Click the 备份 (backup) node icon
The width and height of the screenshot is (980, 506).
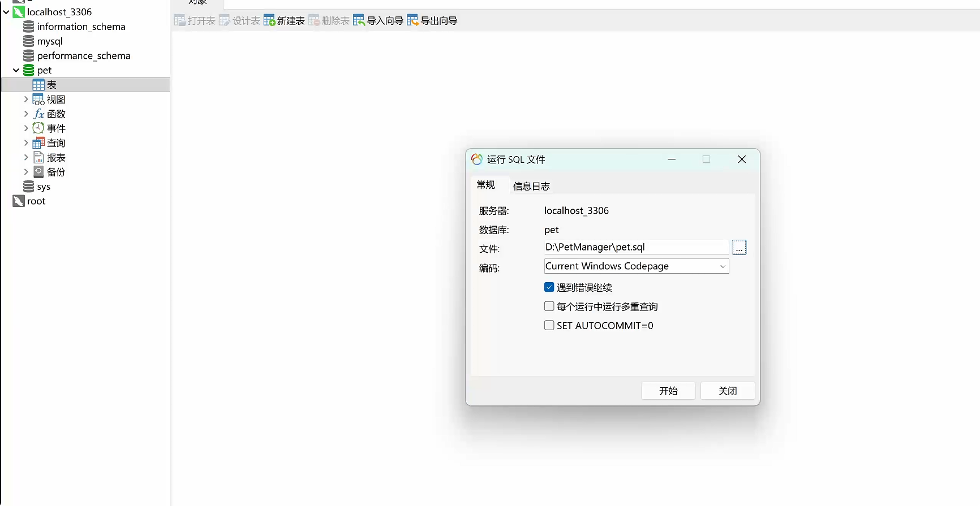(38, 172)
